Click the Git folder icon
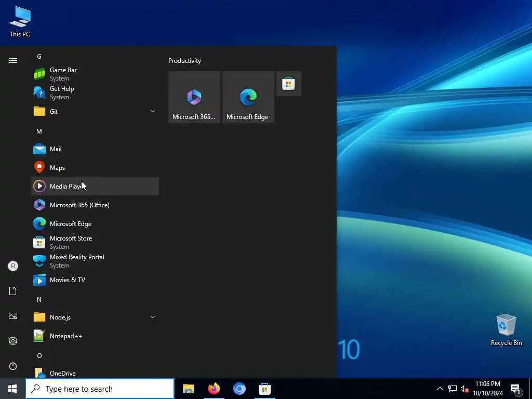This screenshot has height=399, width=532. (39, 111)
